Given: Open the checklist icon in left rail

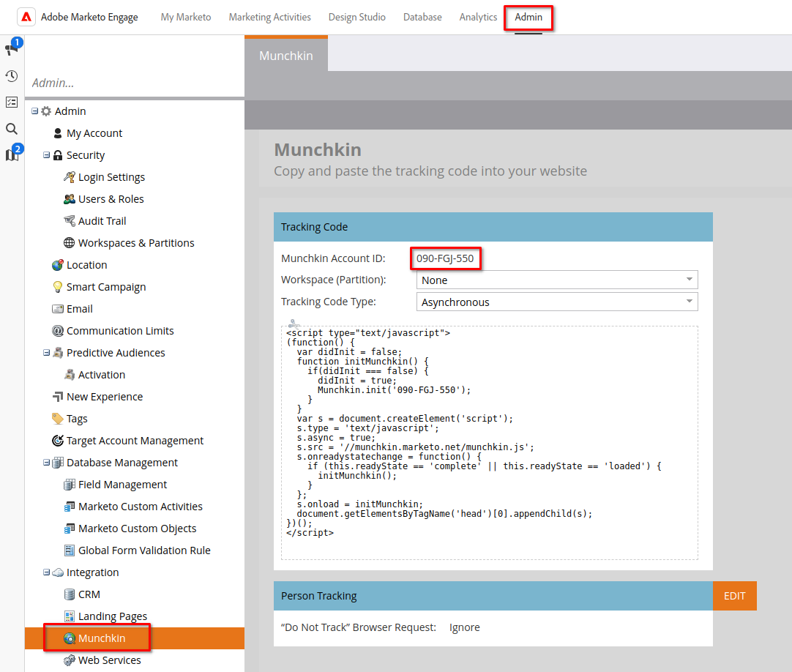Looking at the screenshot, I should coord(12,102).
